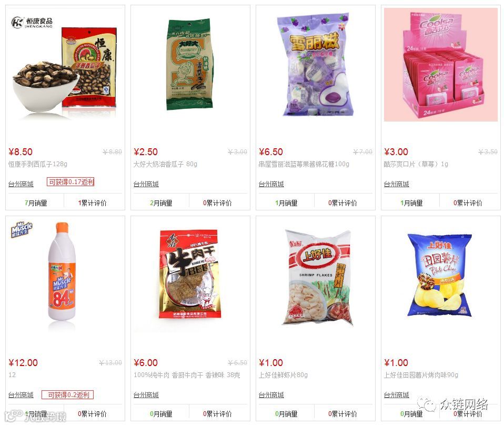Open the blue Oishi potato chips image
Screen dimensions: 504x426
click(x=440, y=275)
